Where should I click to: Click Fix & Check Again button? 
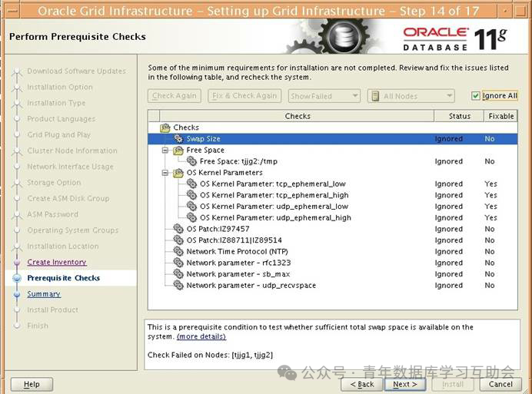coord(244,96)
